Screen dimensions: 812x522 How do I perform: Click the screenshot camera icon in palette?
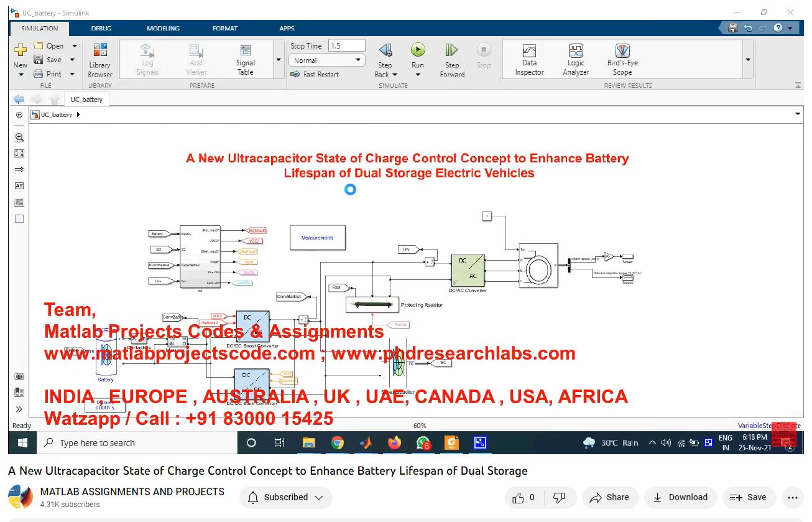[19, 376]
